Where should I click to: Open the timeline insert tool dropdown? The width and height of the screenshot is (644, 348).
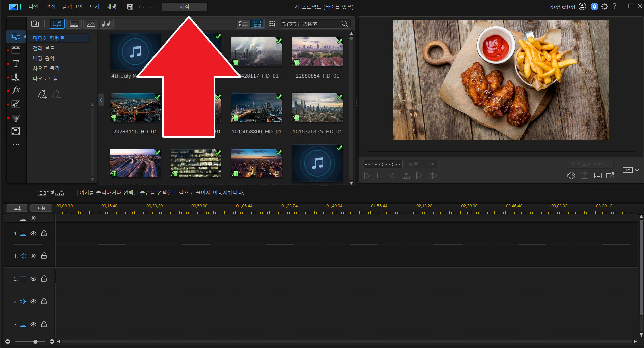click(51, 193)
